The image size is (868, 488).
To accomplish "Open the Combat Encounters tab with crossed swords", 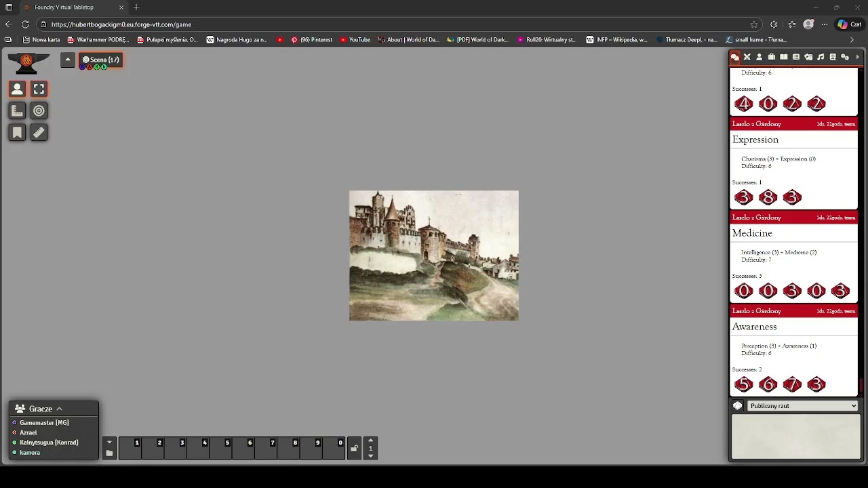I will click(x=747, y=57).
